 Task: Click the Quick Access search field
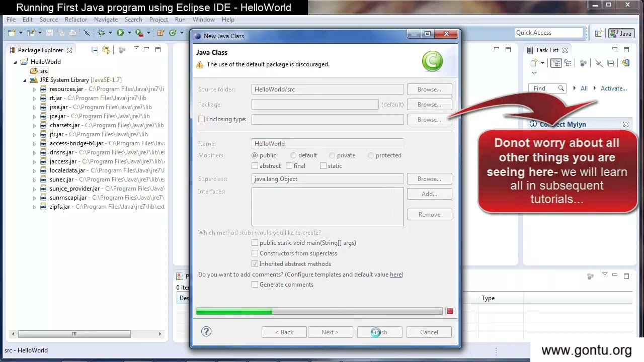[x=548, y=33]
